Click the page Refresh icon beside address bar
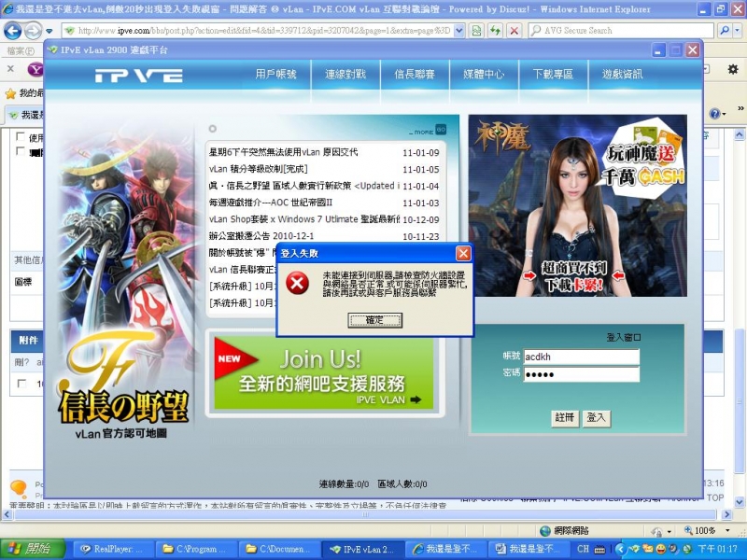Screen dimensions: 747x560 pyautogui.click(x=495, y=30)
